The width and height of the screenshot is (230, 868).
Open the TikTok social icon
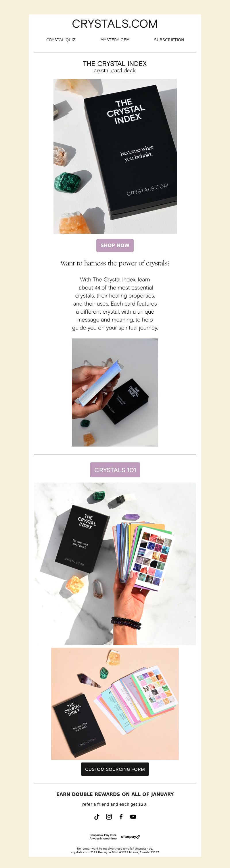click(97, 816)
